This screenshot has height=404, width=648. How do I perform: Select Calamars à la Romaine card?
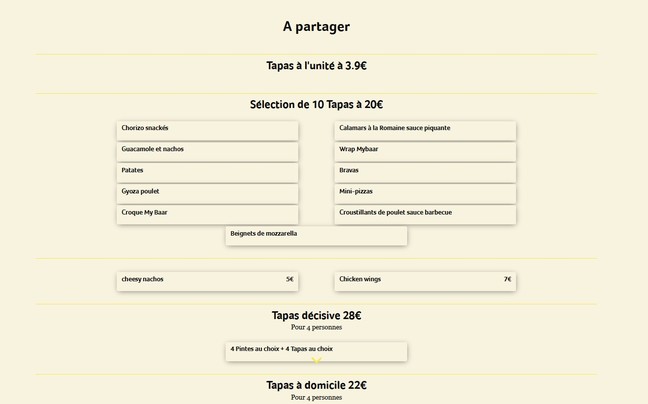click(x=425, y=130)
